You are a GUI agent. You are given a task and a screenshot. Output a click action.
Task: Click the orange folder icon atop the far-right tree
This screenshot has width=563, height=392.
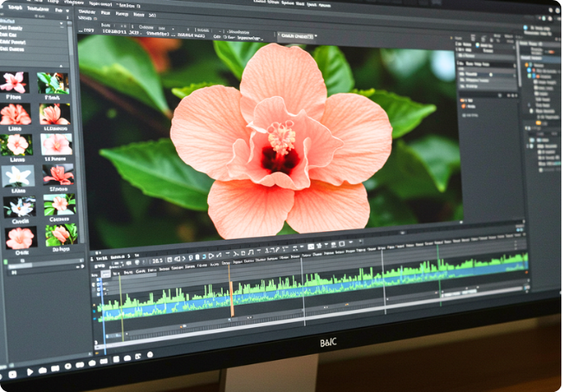tap(527, 65)
